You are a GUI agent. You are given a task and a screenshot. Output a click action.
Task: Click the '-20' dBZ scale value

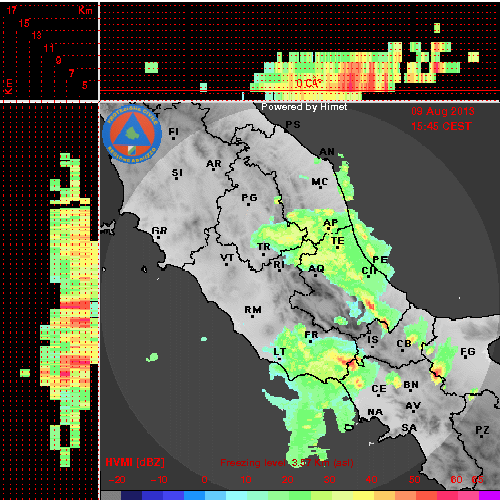[x=117, y=480]
